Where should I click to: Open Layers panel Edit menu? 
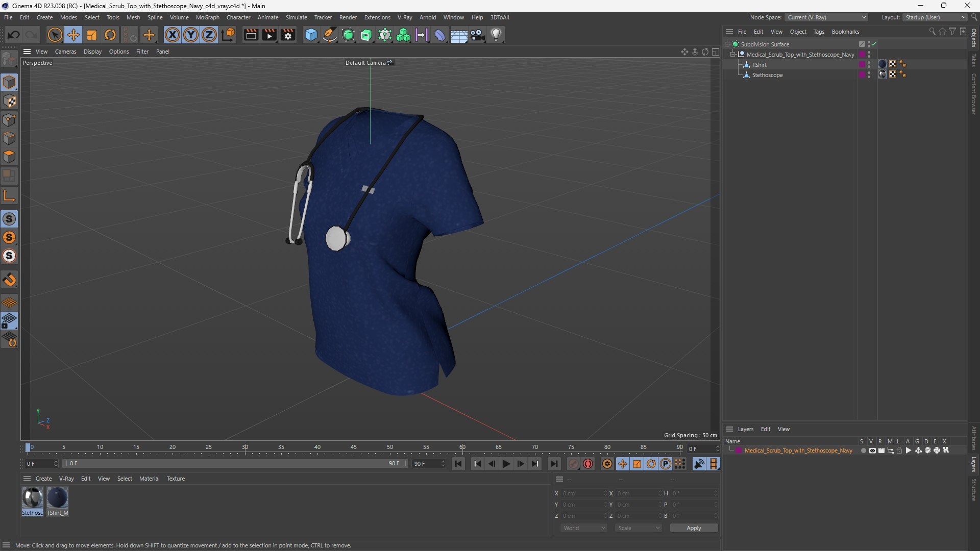tap(765, 429)
